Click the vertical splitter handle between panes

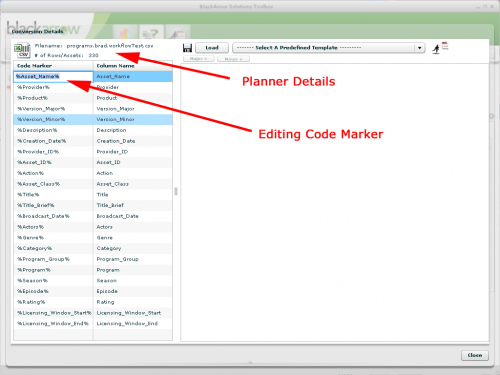176,191
